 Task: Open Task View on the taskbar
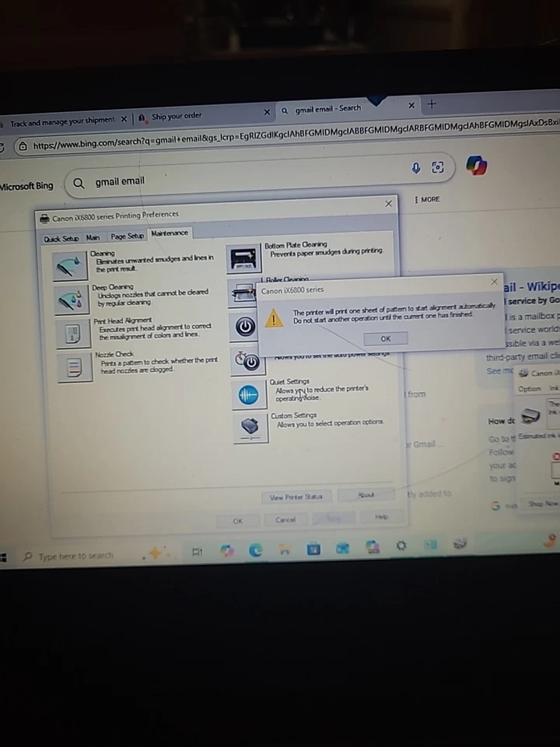(197, 552)
